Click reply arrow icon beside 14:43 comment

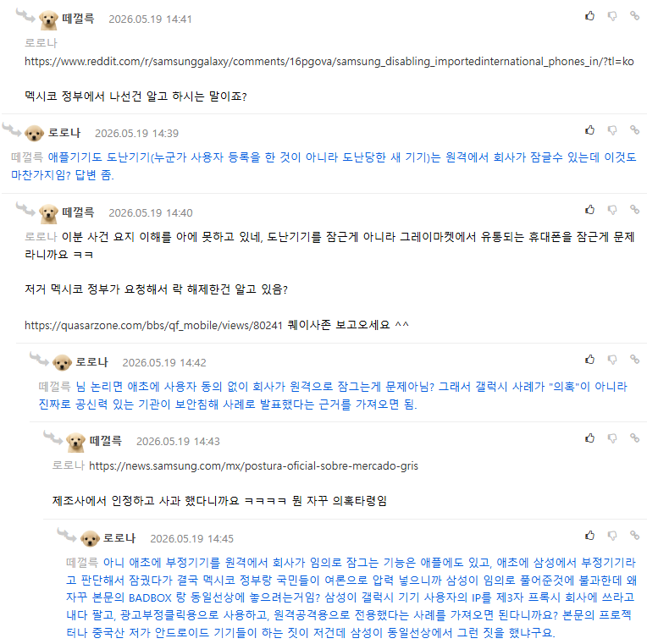point(53,437)
